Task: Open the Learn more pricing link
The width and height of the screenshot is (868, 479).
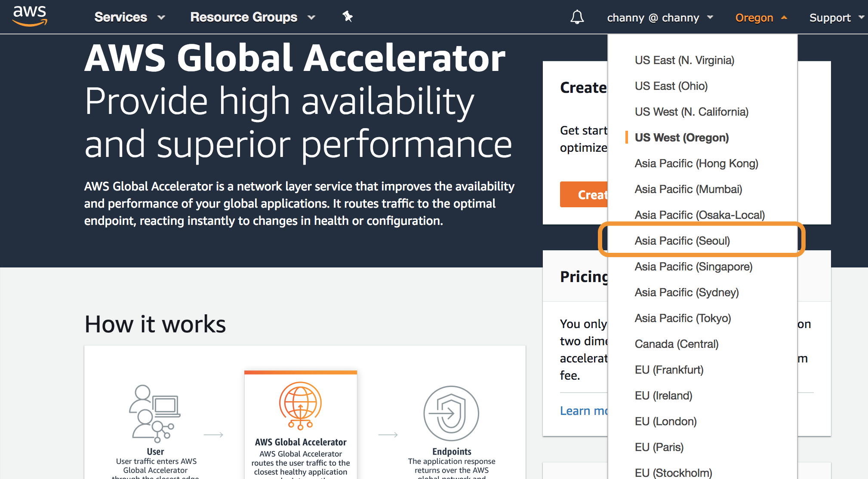Action: (584, 411)
